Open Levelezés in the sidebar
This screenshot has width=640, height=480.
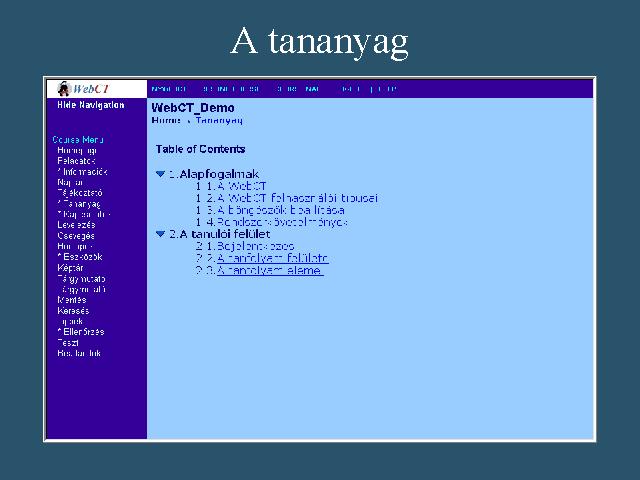[76, 225]
